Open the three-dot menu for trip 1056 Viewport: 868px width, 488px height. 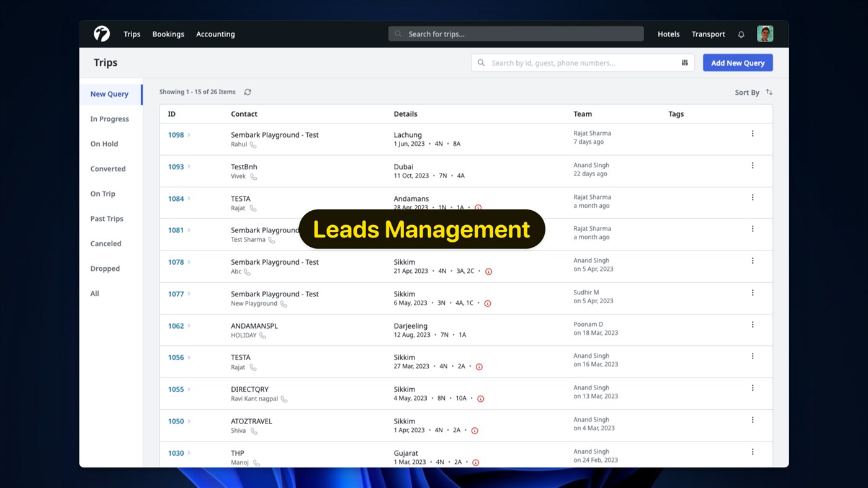coord(753,356)
